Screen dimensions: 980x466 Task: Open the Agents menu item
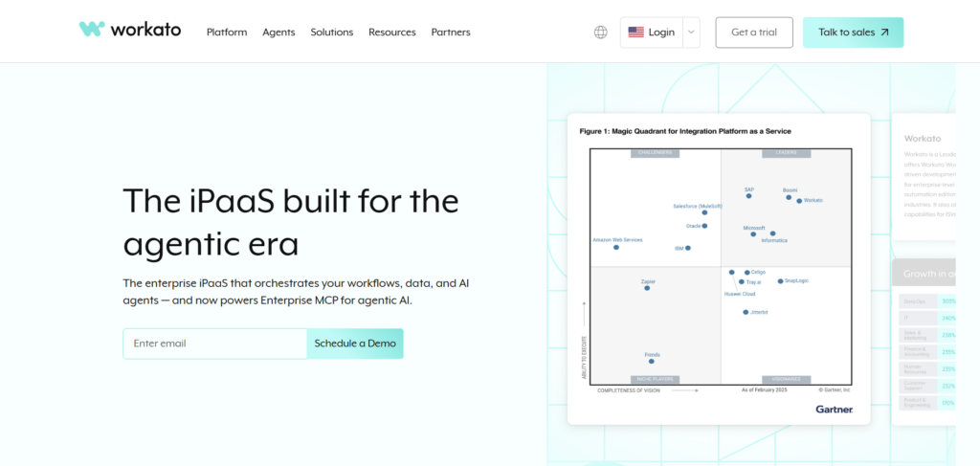click(x=278, y=32)
